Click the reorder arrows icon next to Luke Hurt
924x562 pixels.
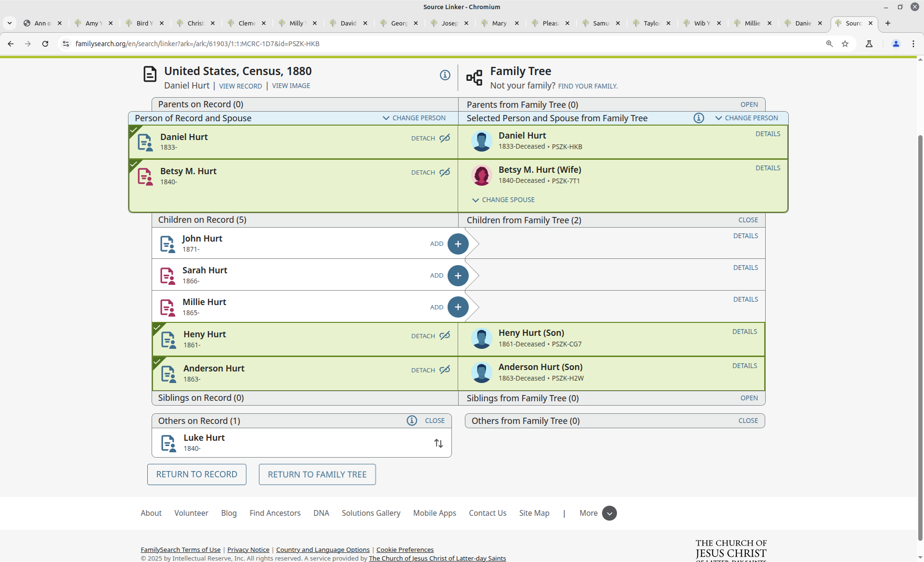438,443
